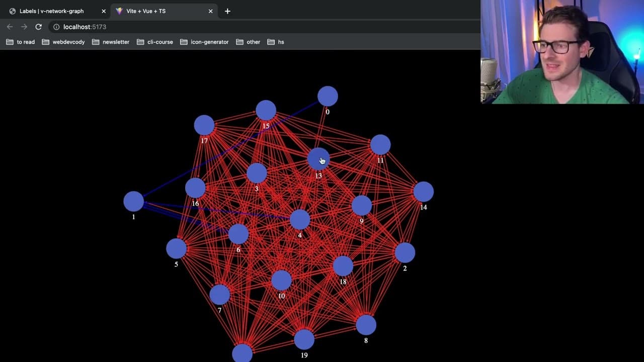Select graph node 9
Image resolution: width=644 pixels, height=362 pixels.
[361, 205]
